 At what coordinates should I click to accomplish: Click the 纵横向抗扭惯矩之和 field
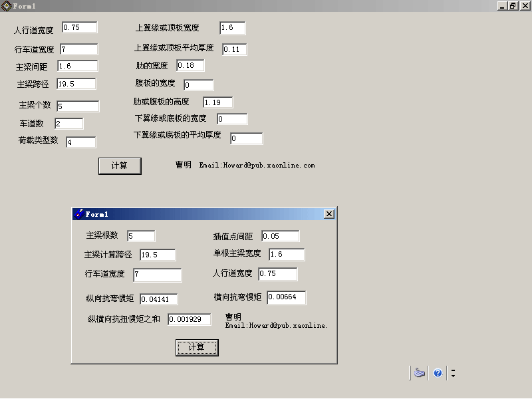click(190, 319)
